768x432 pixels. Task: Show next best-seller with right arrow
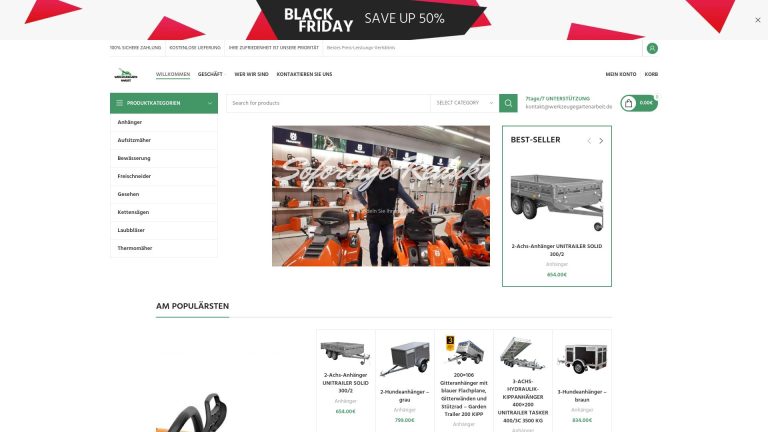601,141
